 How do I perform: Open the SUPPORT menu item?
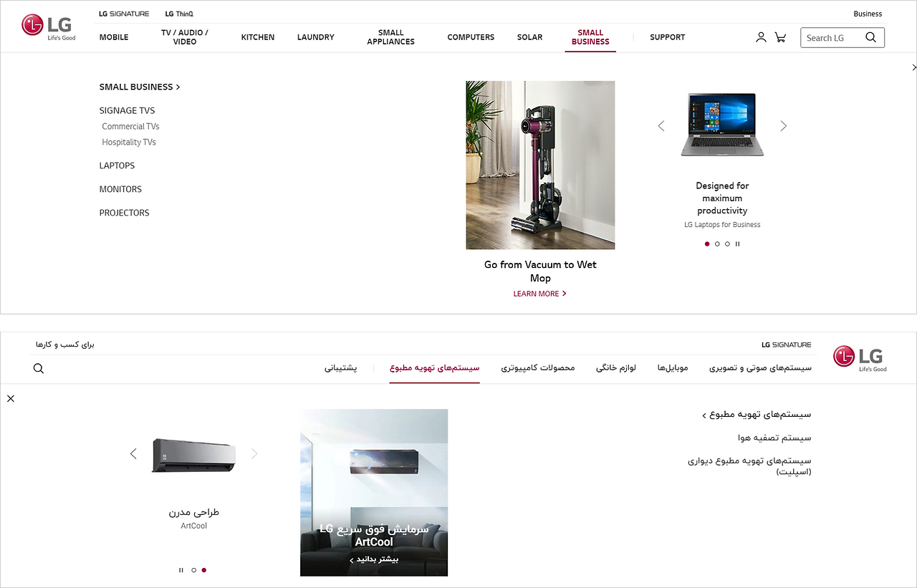click(668, 37)
